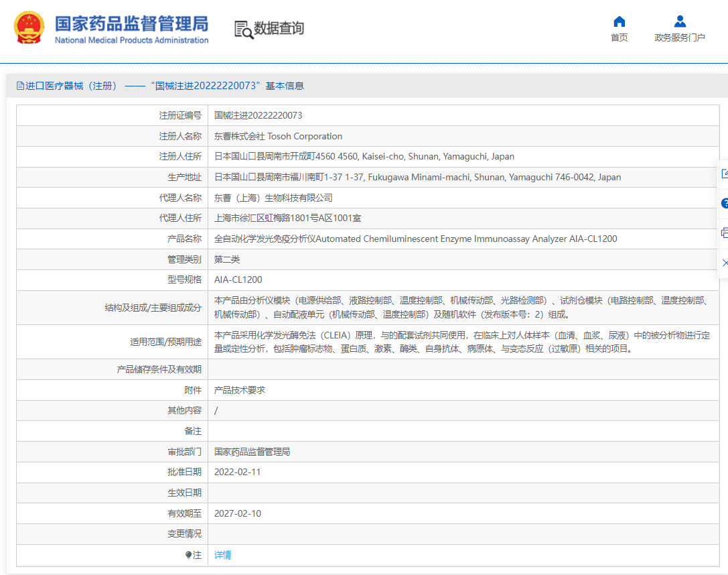728x575 pixels.
Task: Click the lightbulb icon beside 注
Action: [188, 555]
